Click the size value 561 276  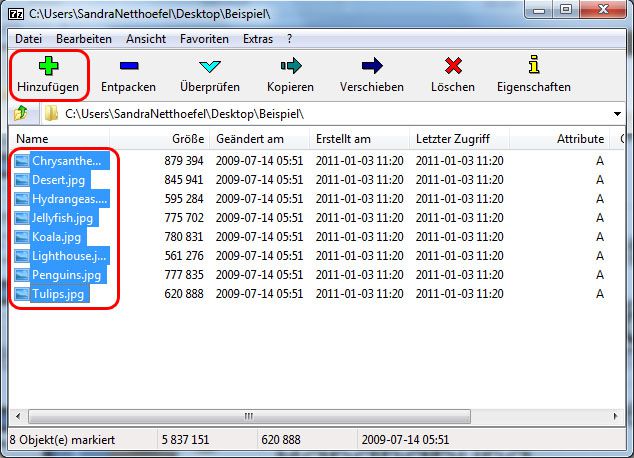(x=184, y=256)
